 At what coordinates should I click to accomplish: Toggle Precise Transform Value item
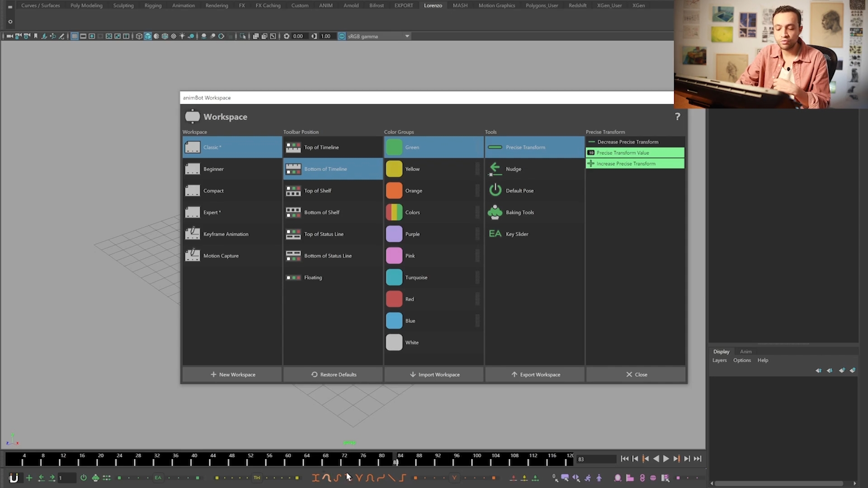[x=635, y=153]
